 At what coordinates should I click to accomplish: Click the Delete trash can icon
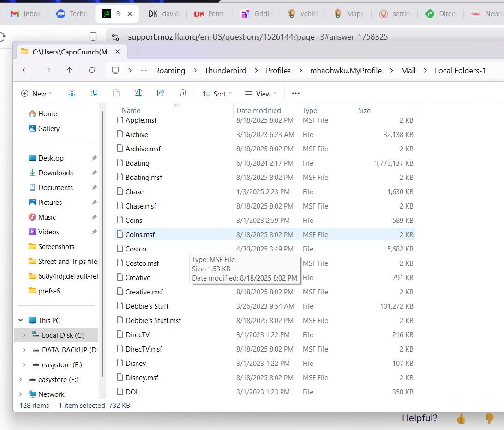(x=183, y=93)
